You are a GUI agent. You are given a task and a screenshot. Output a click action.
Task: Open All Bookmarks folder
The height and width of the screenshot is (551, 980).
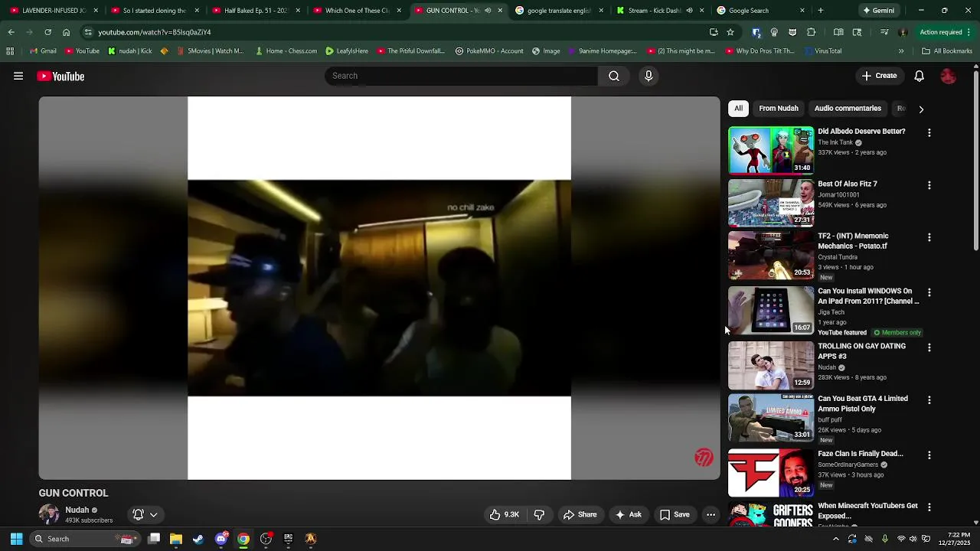(x=947, y=51)
